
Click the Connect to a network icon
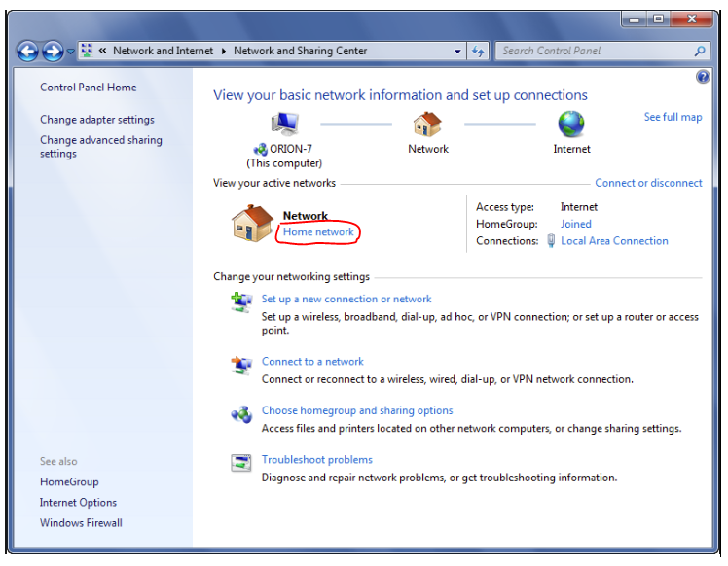(x=241, y=365)
